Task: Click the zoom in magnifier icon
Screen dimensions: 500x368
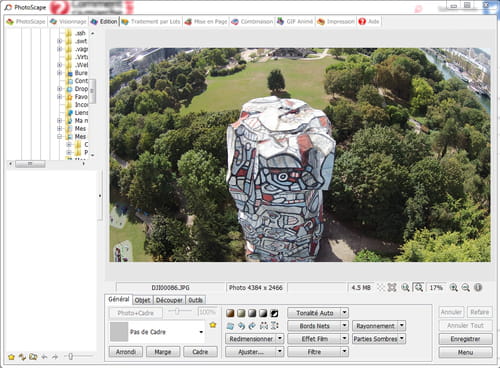Action: click(x=454, y=288)
